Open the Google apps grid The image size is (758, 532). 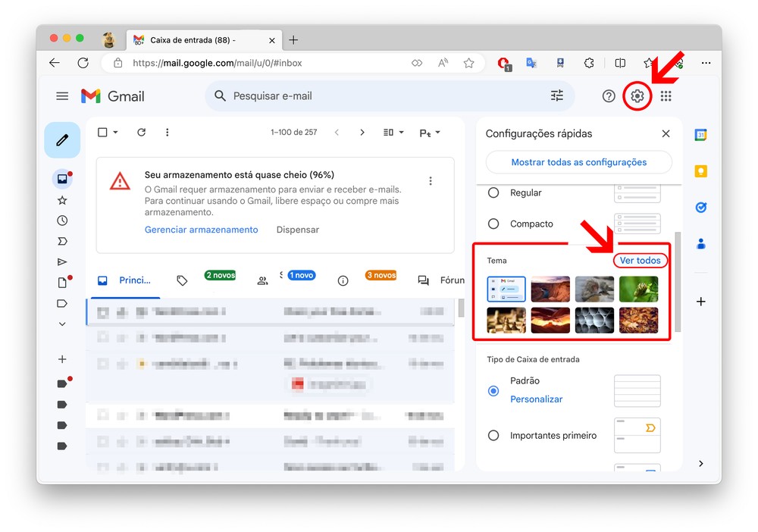tap(666, 96)
